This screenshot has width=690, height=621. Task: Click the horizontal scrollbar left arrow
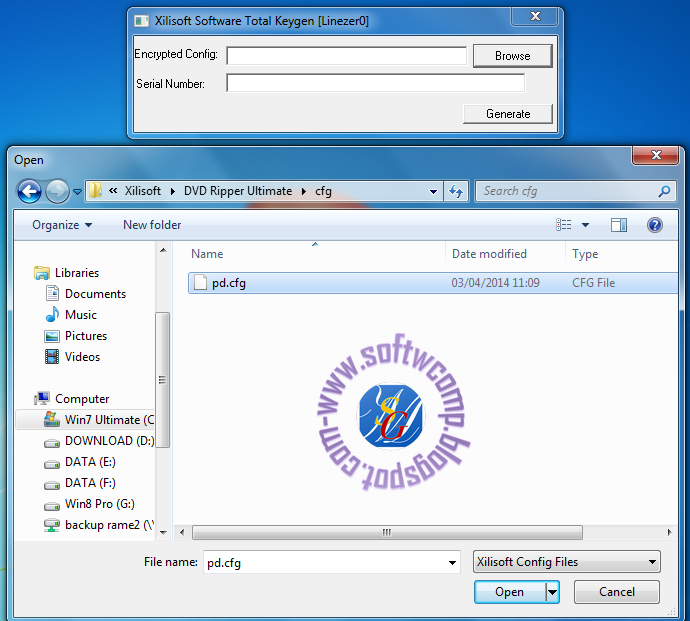click(182, 533)
